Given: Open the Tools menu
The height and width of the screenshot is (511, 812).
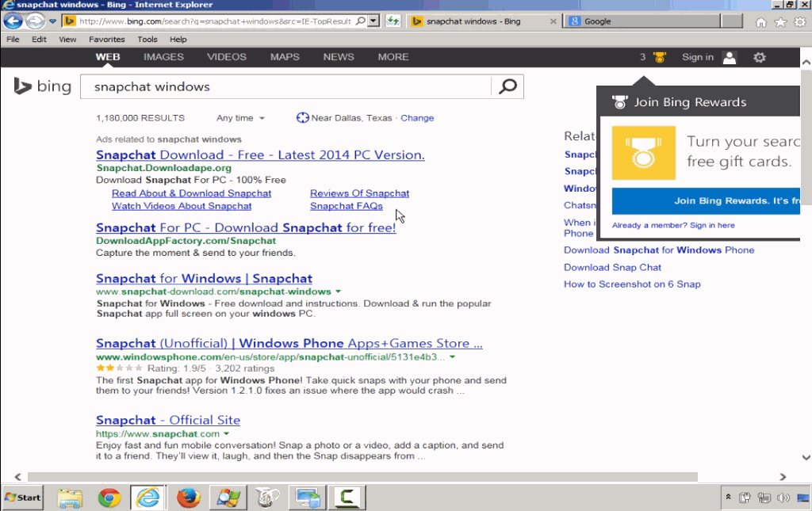Looking at the screenshot, I should [x=147, y=40].
